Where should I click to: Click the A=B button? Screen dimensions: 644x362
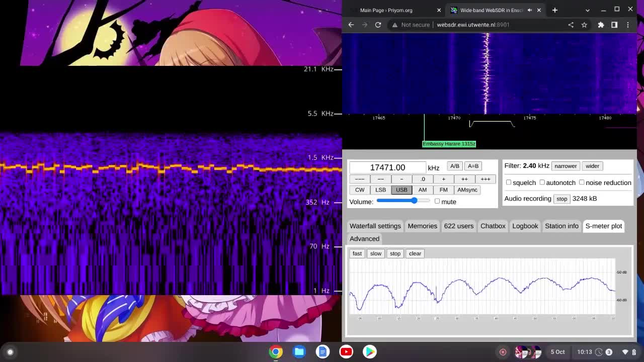[473, 166]
